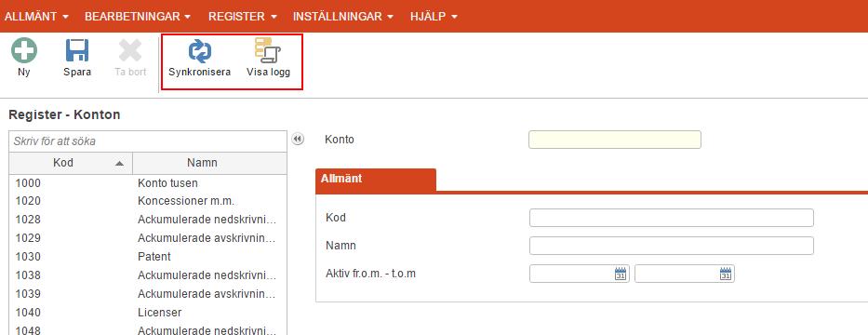
Task: Select row 1020 Koncessioner m.m.
Action: pos(148,201)
